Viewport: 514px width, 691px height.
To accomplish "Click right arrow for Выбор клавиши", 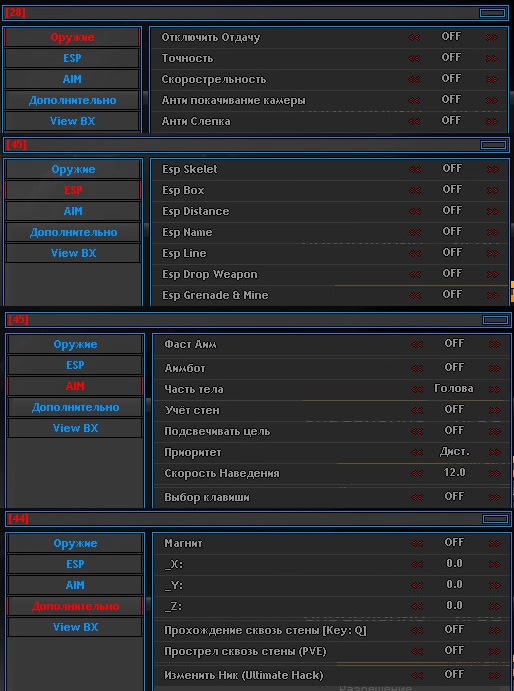I will pyautogui.click(x=494, y=497).
